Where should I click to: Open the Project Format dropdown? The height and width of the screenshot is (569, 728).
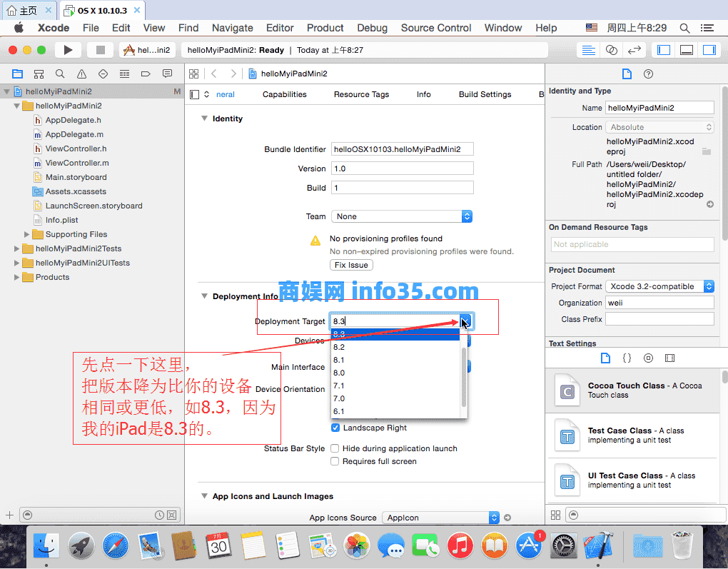659,286
